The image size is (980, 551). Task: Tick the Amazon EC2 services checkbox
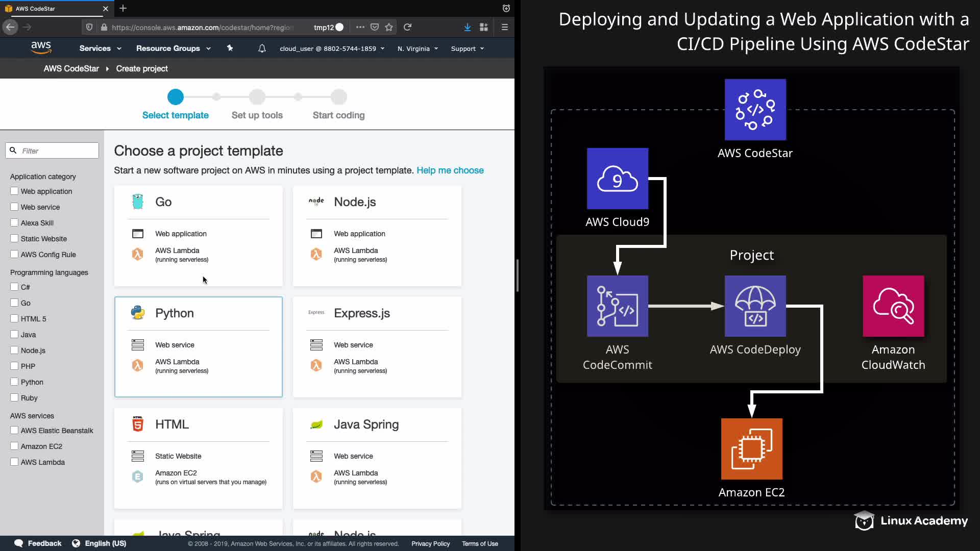[14, 446]
